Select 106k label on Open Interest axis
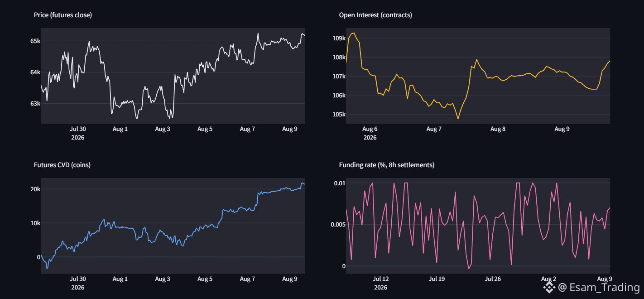Image resolution: width=644 pixels, height=299 pixels. [339, 95]
